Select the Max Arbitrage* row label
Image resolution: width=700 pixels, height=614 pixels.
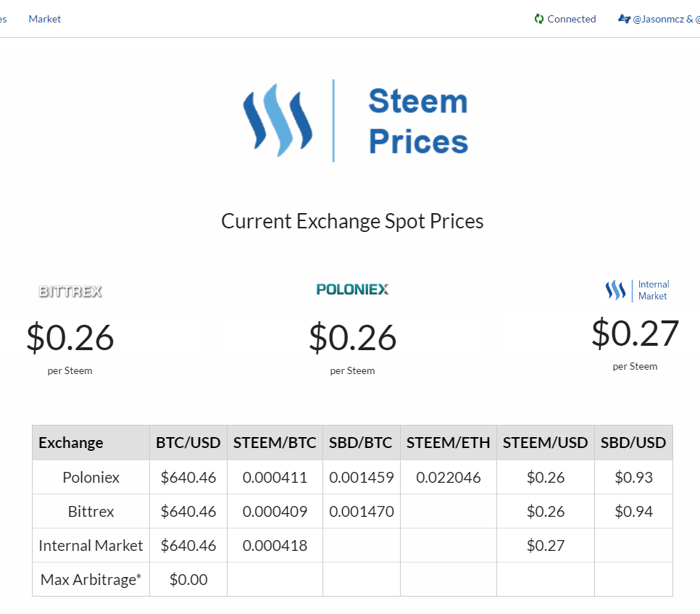coord(91,579)
